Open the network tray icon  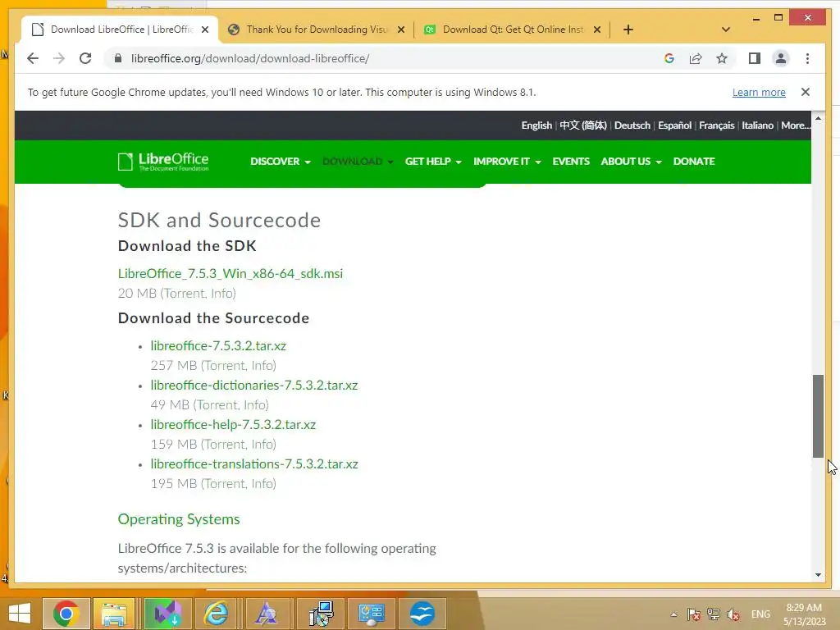[714, 614]
